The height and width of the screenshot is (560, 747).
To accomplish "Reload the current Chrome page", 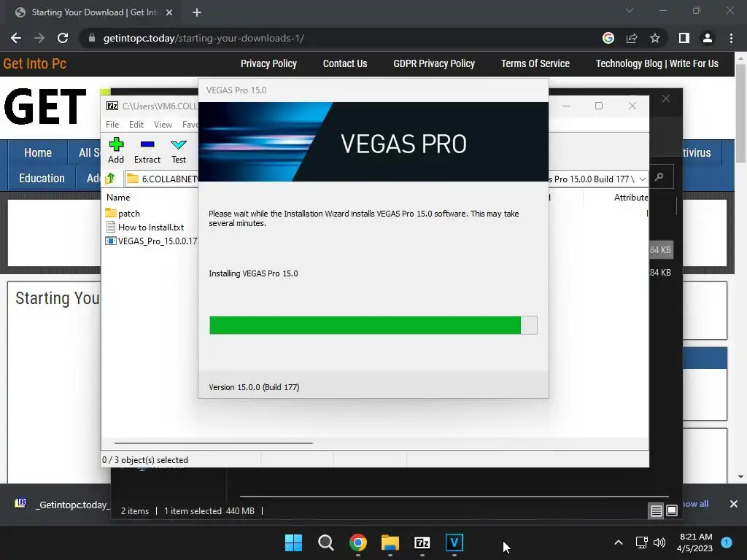I will click(x=63, y=38).
